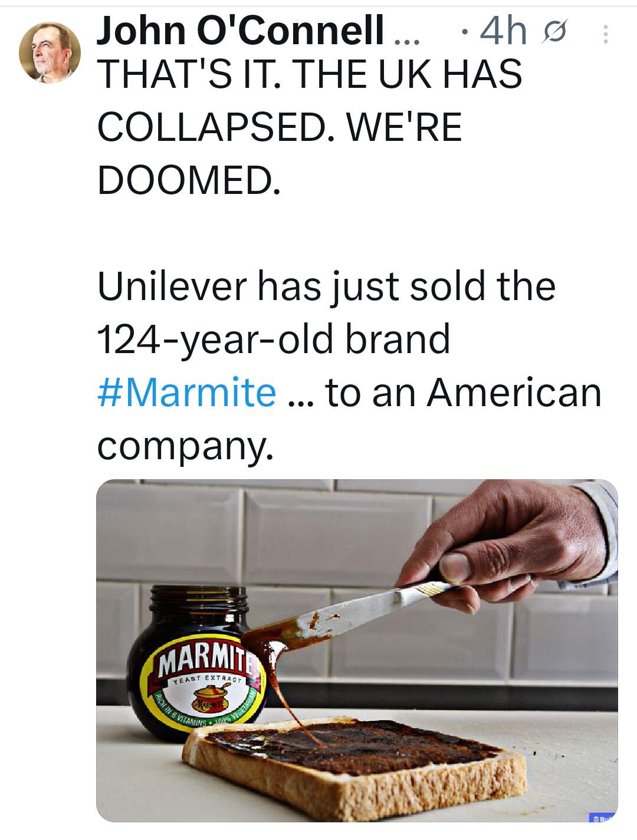
Task: Click the "THAT'S IT. THE UK HAS" line
Action: pos(310,74)
